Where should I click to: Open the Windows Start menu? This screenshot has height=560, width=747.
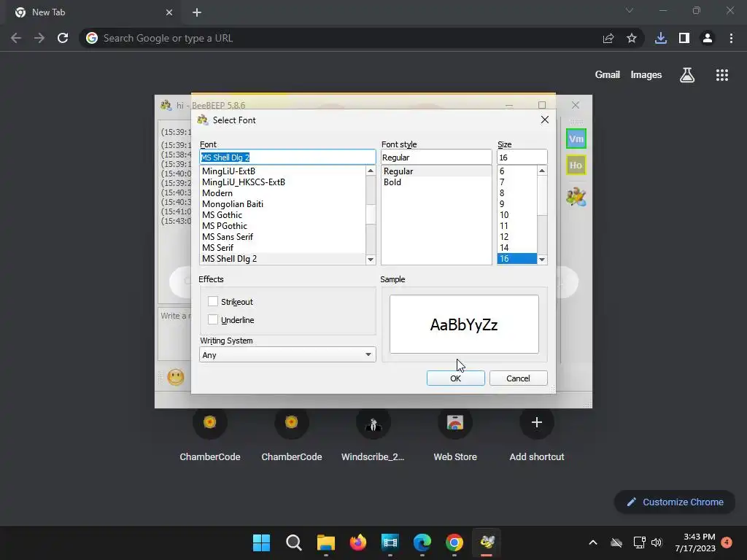(261, 542)
